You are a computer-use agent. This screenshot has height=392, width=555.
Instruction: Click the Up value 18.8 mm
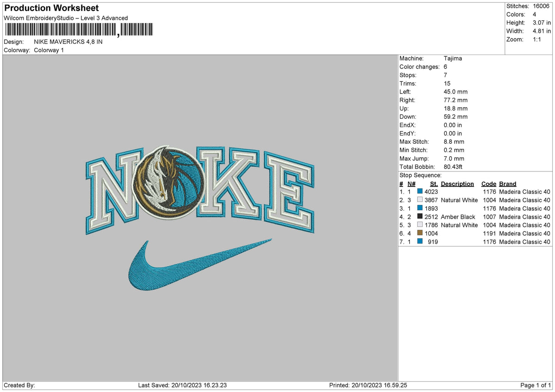[456, 108]
